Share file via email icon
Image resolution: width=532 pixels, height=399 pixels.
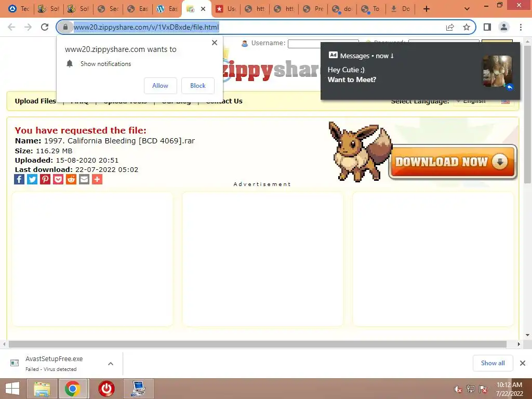(x=84, y=179)
